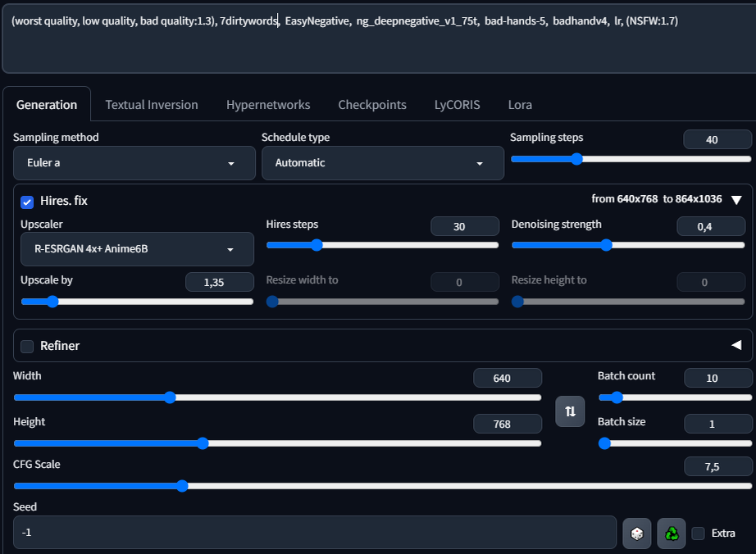The image size is (756, 554).
Task: Click the Denoising strength value field 0,4
Action: 711,226
